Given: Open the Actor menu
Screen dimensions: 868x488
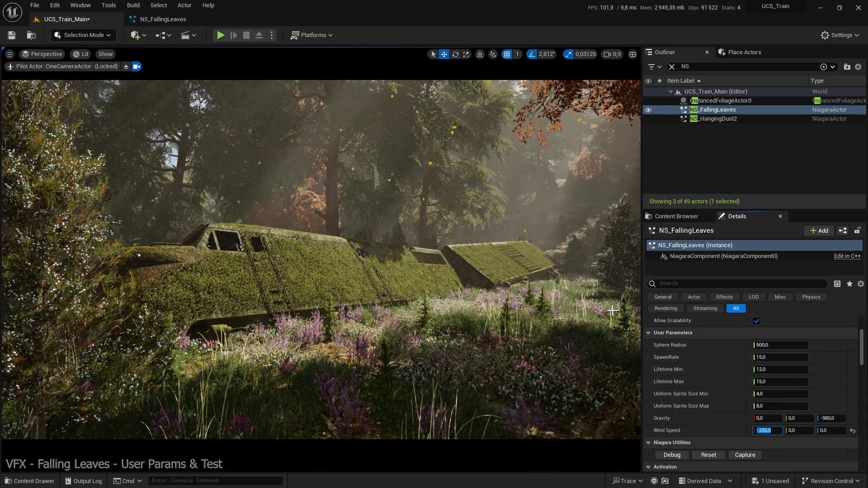Looking at the screenshot, I should coord(184,5).
